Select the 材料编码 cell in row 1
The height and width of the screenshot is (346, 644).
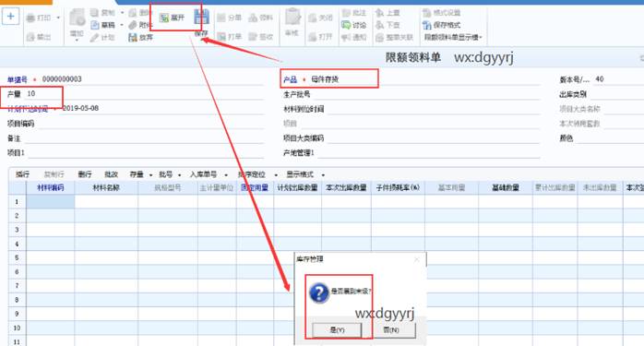51,202
